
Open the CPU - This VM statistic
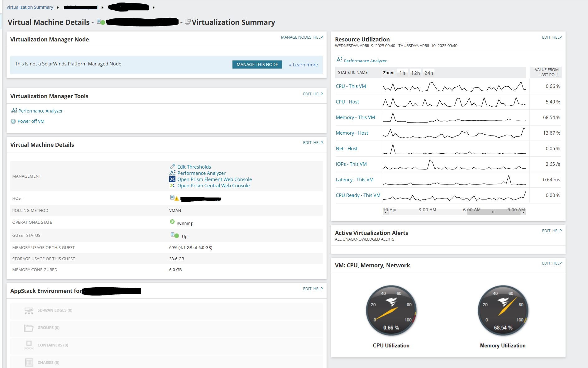pos(351,86)
